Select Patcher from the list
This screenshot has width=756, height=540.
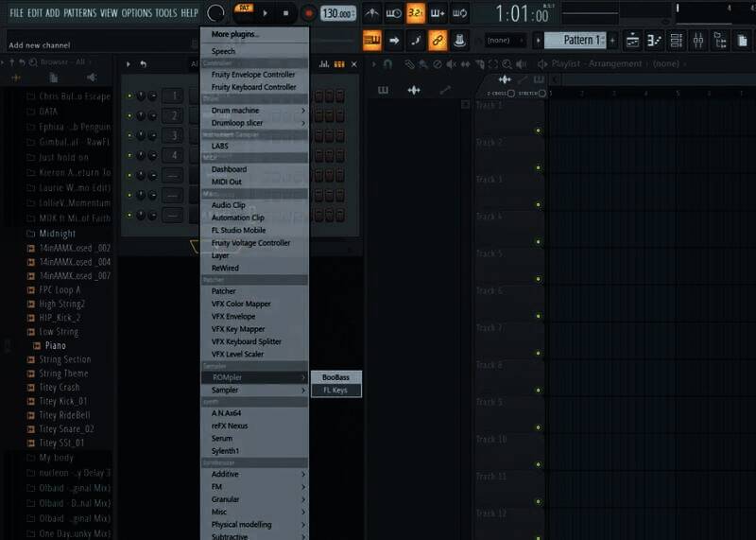point(254,291)
